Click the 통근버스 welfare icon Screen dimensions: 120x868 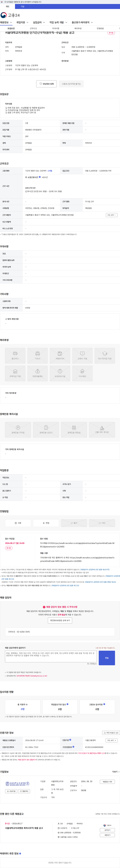click(x=15, y=356)
